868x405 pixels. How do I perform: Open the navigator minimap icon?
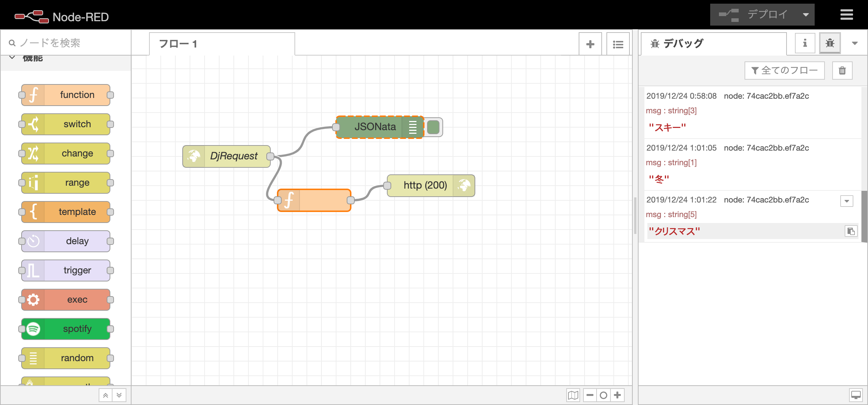click(573, 395)
